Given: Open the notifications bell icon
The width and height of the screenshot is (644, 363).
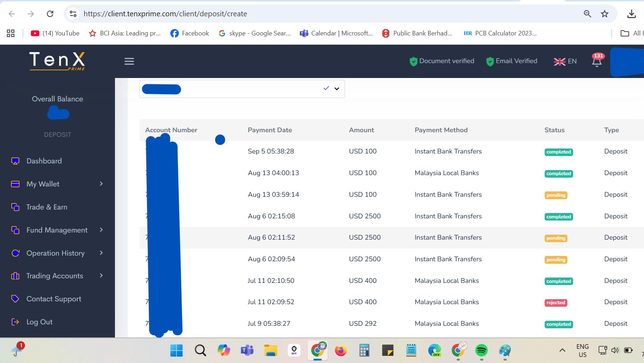Looking at the screenshot, I should pyautogui.click(x=597, y=62).
